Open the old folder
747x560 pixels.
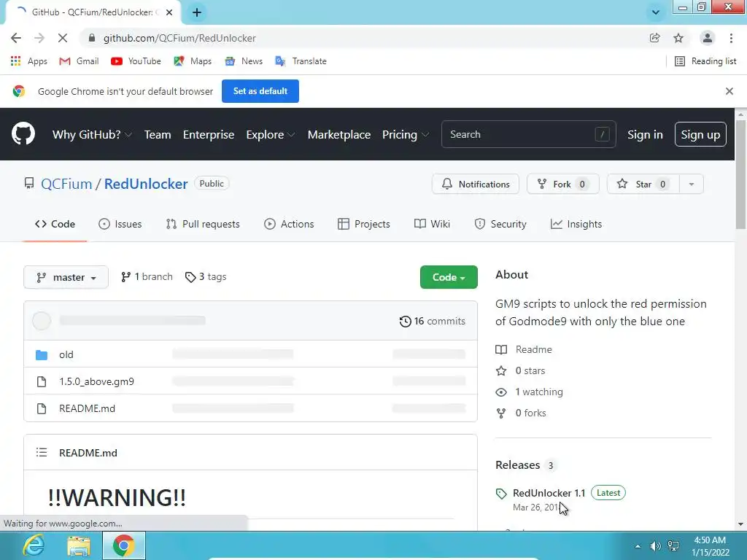[66, 354]
